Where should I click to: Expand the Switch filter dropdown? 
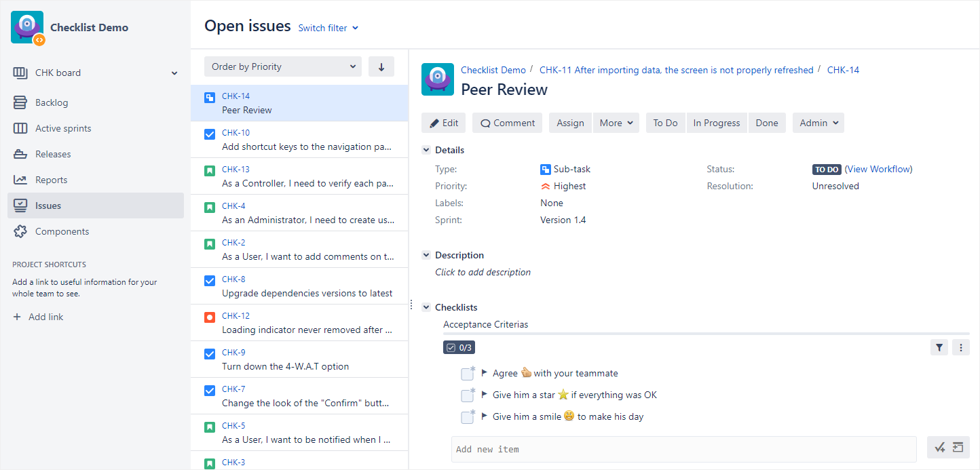coord(328,28)
